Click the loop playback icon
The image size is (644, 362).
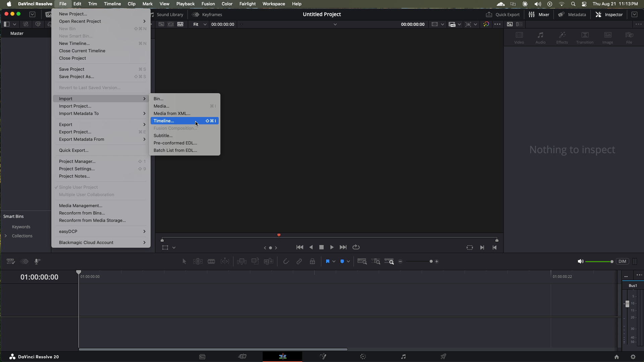tap(356, 247)
